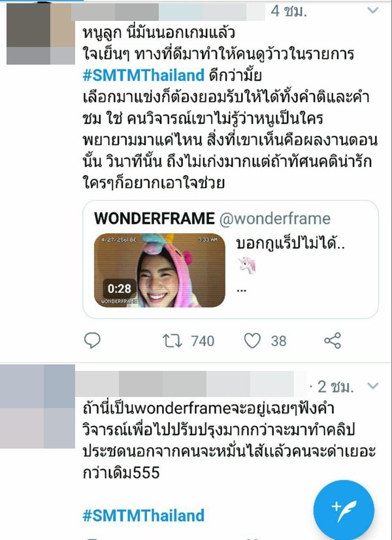
Task: Open the 4 ชม. timestamp of first tweet
Action: tap(288, 11)
